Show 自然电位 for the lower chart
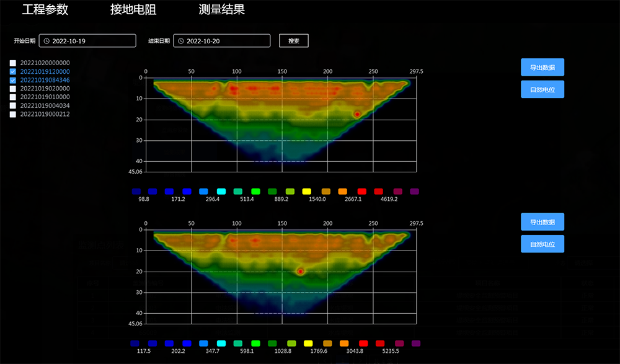 tap(542, 244)
